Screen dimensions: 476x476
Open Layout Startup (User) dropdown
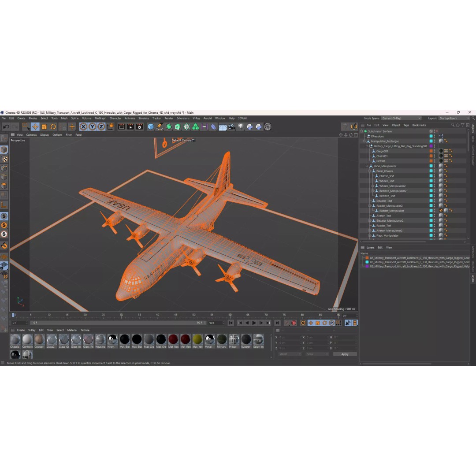tap(454, 118)
